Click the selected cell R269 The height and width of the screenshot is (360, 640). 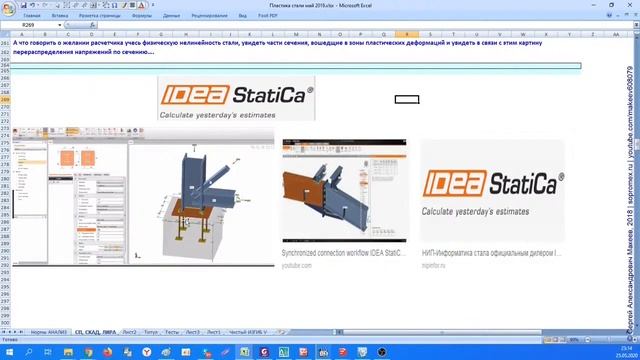[x=407, y=100]
